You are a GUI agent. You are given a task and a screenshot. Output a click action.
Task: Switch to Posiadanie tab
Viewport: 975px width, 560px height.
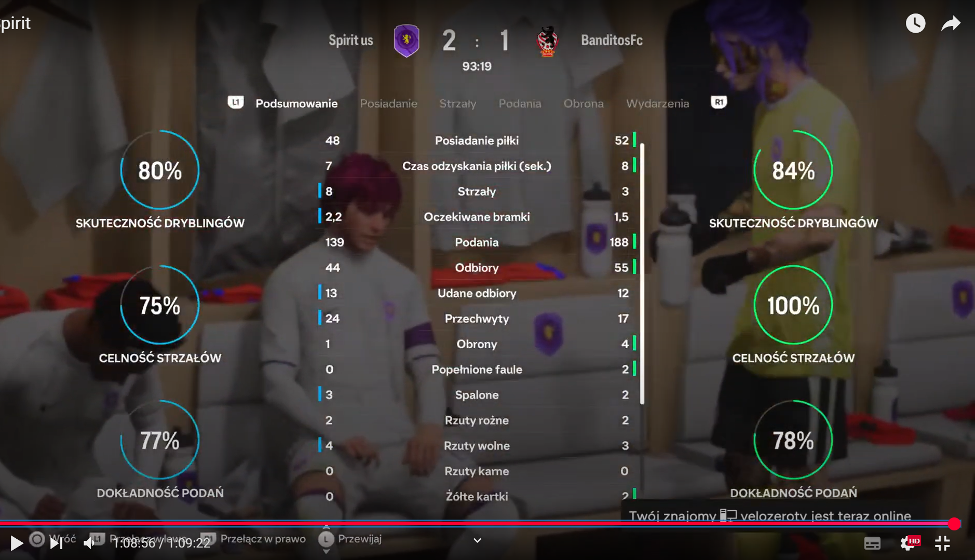[x=388, y=103]
